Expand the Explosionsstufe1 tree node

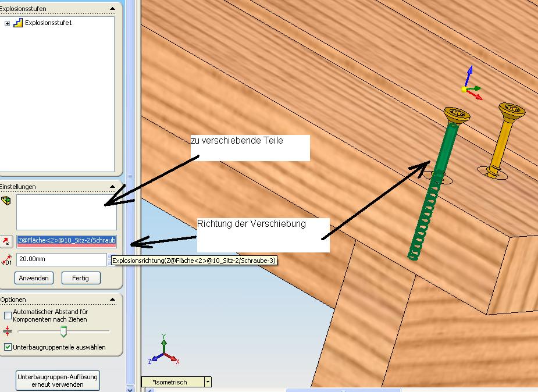click(x=7, y=23)
